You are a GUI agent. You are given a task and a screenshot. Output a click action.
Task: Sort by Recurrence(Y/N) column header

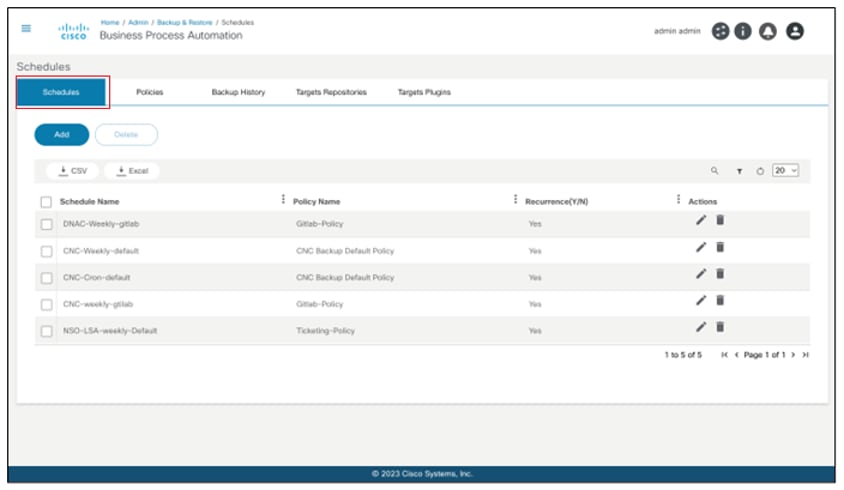[x=557, y=201]
